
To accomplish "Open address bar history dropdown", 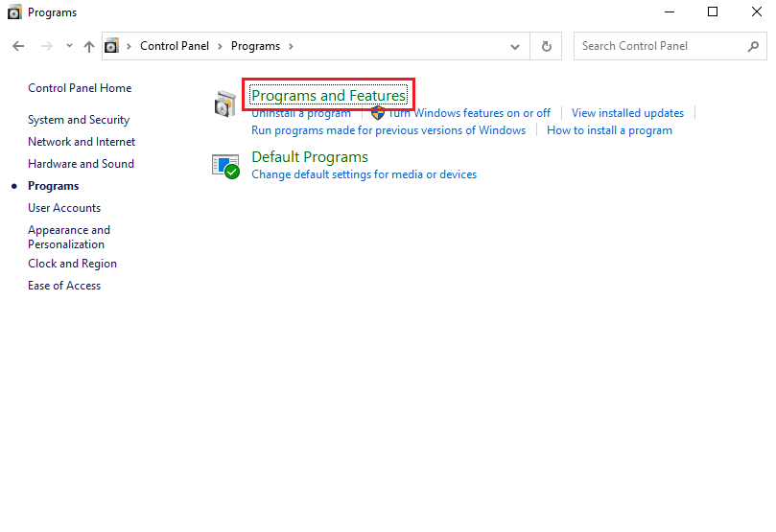I will click(x=515, y=46).
